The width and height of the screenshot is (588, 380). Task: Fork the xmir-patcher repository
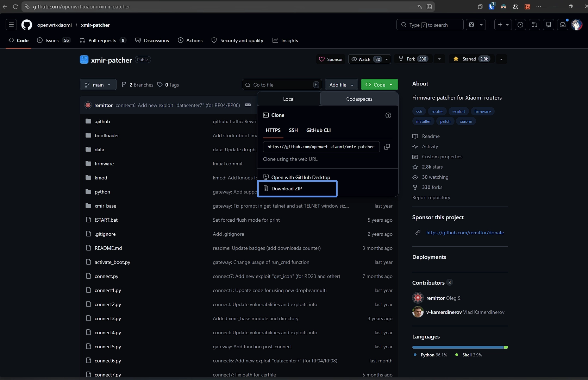(x=413, y=59)
